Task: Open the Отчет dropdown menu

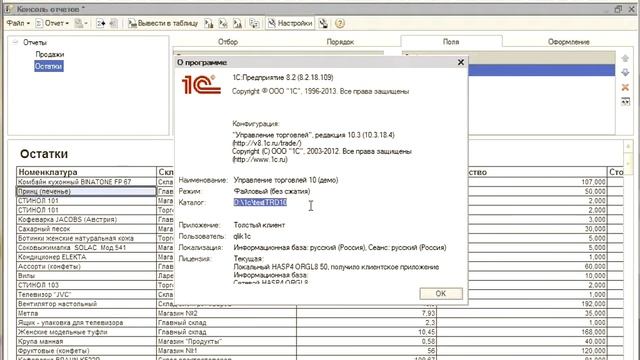Action: pyautogui.click(x=53, y=23)
